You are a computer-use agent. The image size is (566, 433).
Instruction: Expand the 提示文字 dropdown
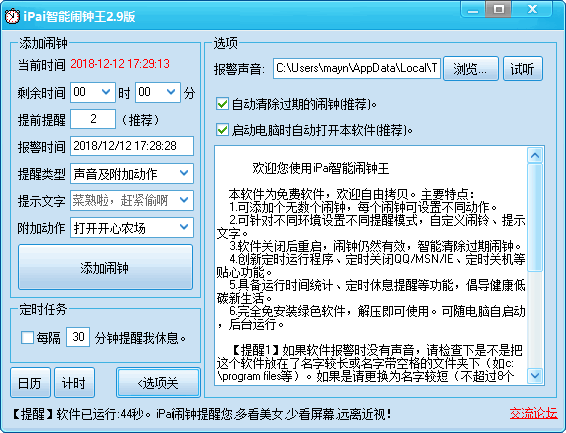pos(184,200)
